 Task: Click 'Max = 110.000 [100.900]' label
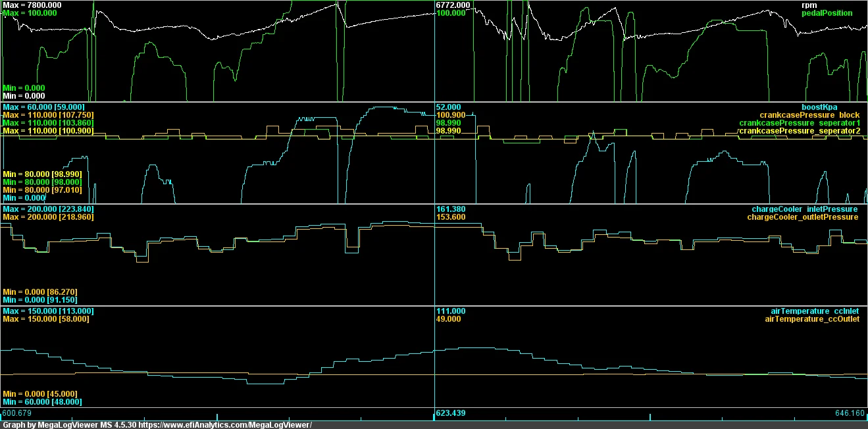(48, 131)
